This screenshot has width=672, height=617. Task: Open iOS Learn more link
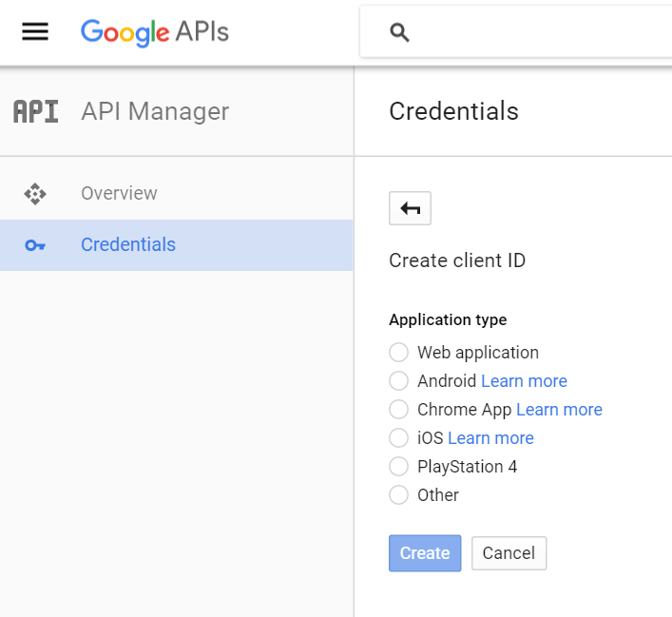click(490, 437)
